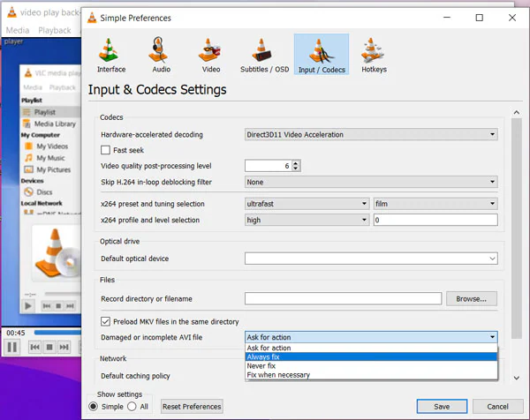The image size is (530, 420).
Task: Open the x264 preset dropdown showing ultrafast
Action: (307, 204)
